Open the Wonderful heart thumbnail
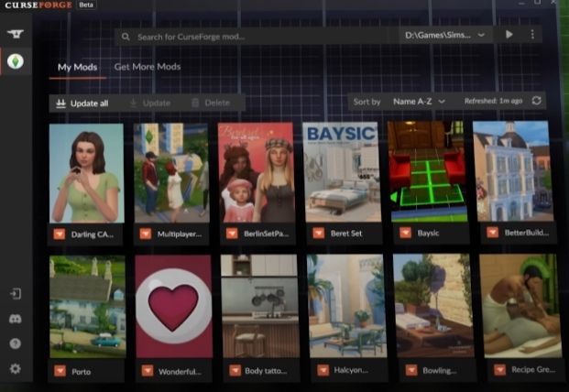The height and width of the screenshot is (392, 569). point(174,307)
